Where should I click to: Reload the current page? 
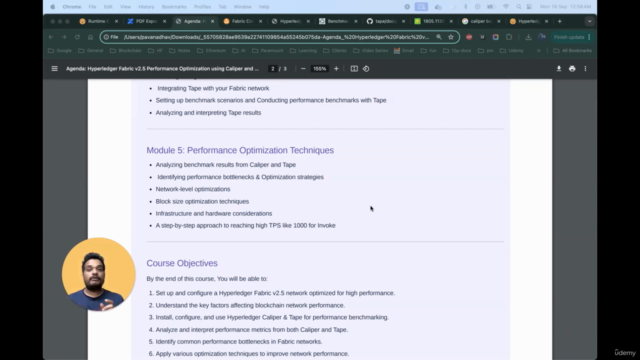pyautogui.click(x=77, y=37)
